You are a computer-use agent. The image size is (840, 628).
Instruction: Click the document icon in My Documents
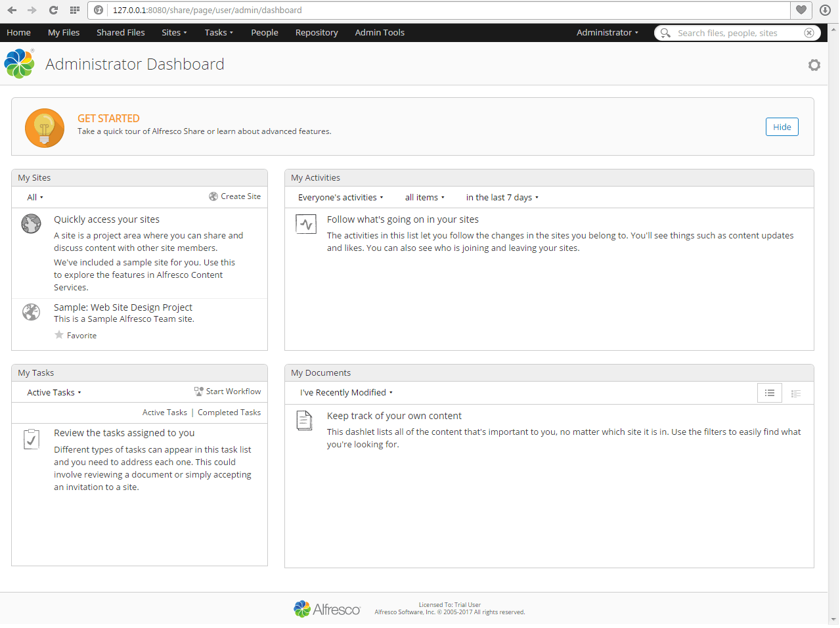pyautogui.click(x=305, y=420)
